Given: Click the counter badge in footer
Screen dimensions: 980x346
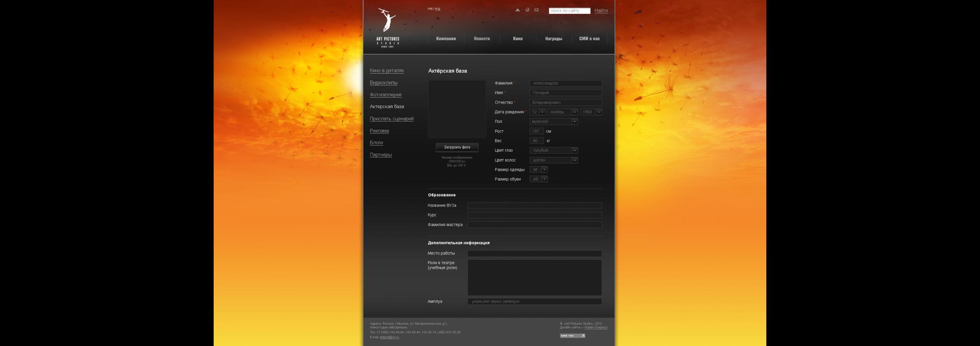Looking at the screenshot, I should [572, 336].
